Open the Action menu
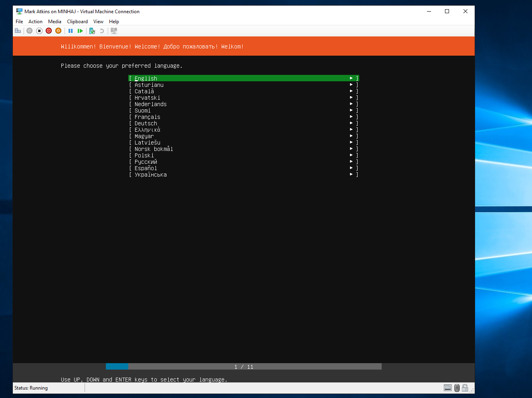This screenshot has height=398, width=532. 35,22
